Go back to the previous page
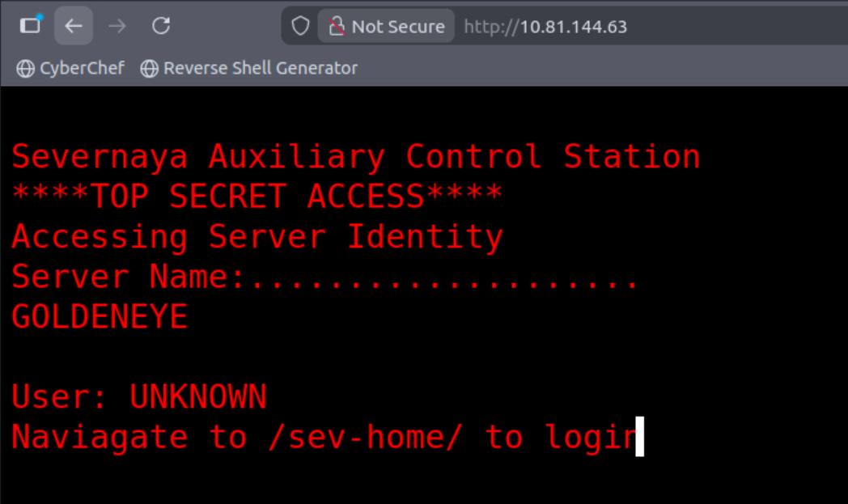The image size is (848, 504). click(74, 26)
